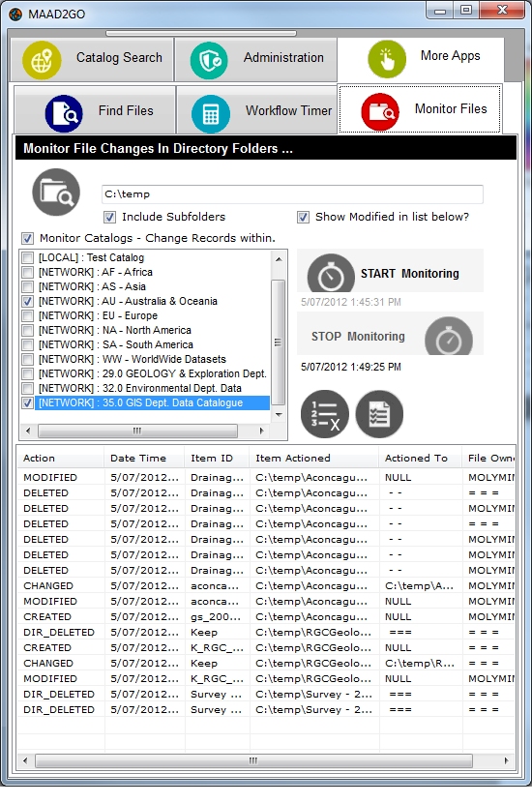Select the CHANGED row with aconca... item
532x803 pixels.
[x=266, y=585]
